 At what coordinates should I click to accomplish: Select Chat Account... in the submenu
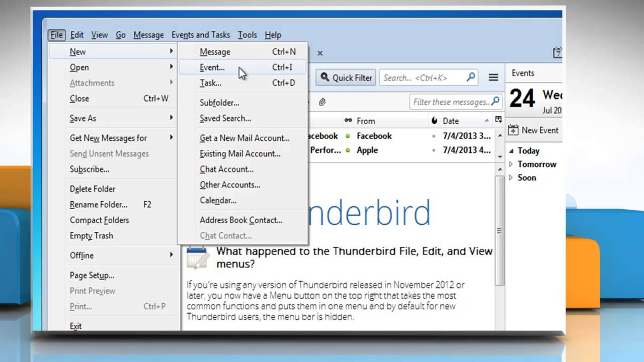[x=243, y=169]
